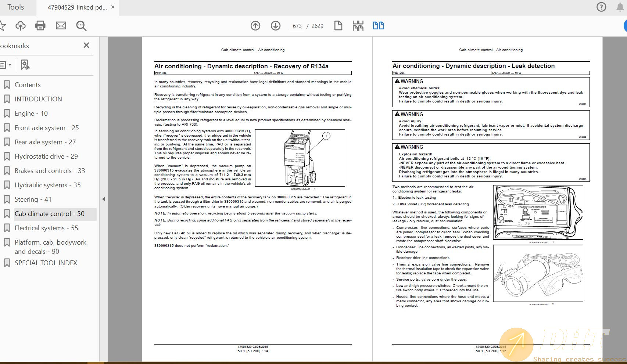Open the Engine - 10 bookmark
Image resolution: width=627 pixels, height=364 pixels.
(x=31, y=113)
